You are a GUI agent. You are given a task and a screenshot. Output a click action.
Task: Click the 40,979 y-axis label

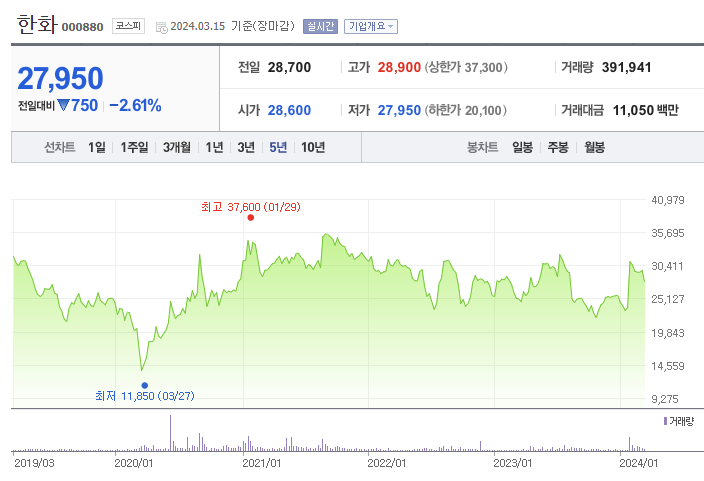(668, 200)
